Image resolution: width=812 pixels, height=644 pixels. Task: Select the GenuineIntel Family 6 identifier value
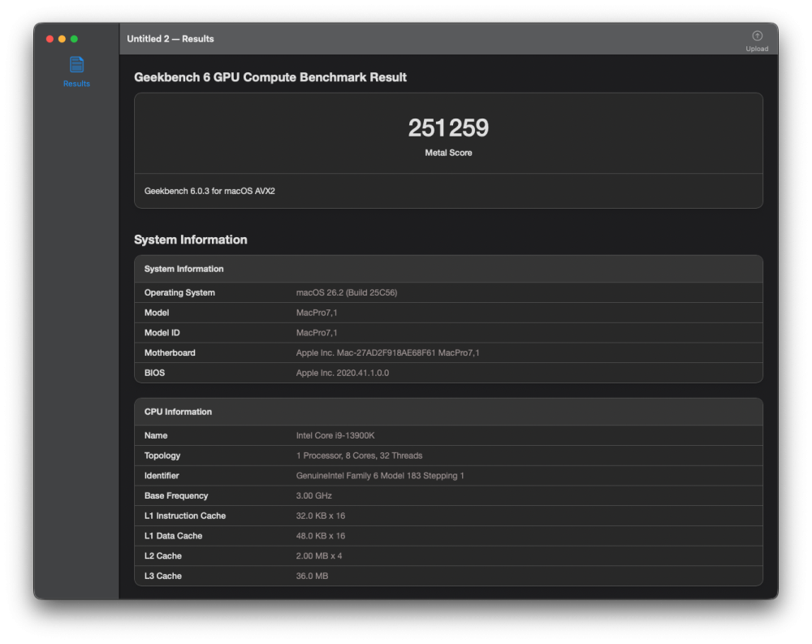pyautogui.click(x=379, y=476)
